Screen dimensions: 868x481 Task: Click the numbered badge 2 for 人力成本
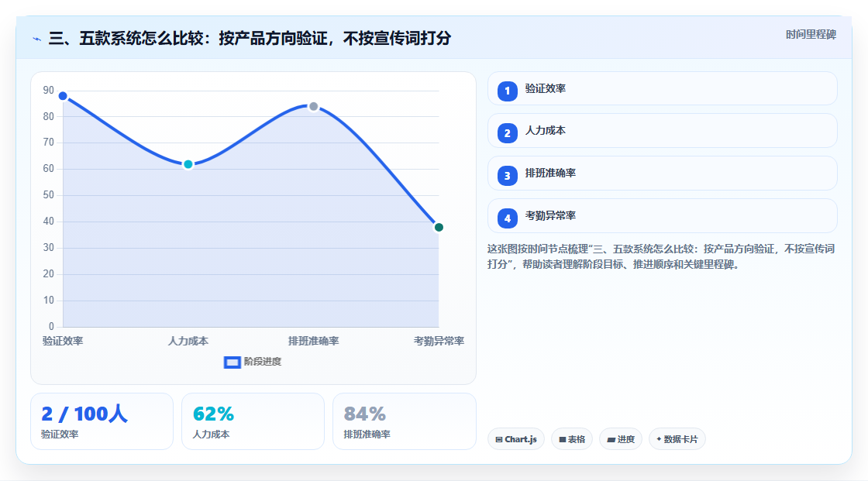(507, 133)
